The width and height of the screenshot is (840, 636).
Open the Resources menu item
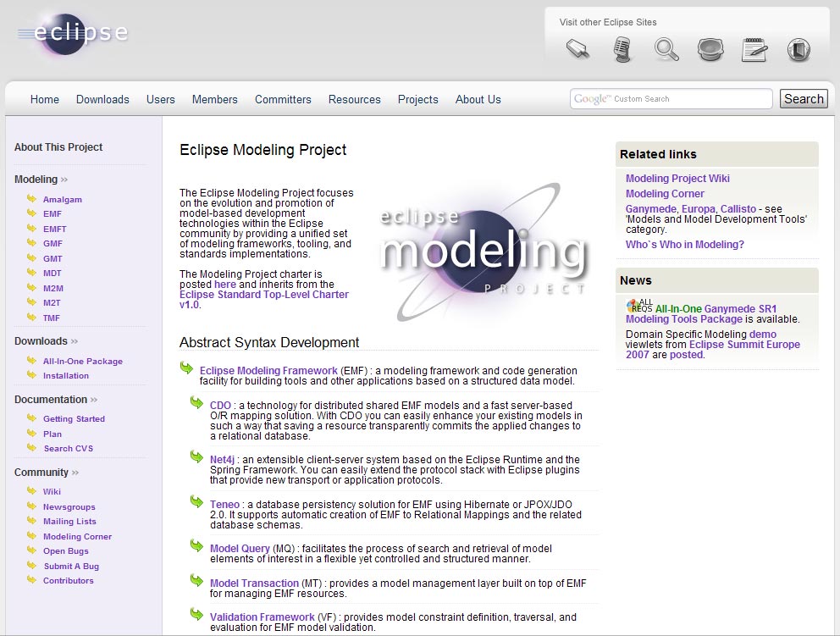pos(354,99)
